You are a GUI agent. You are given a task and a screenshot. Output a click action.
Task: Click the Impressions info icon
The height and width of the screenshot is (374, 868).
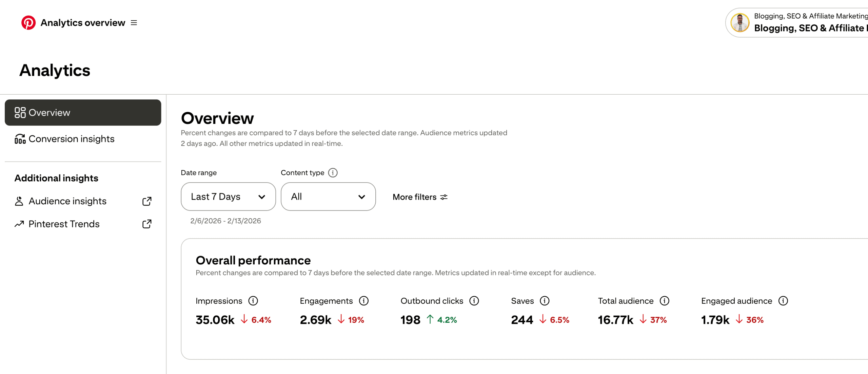[253, 300]
